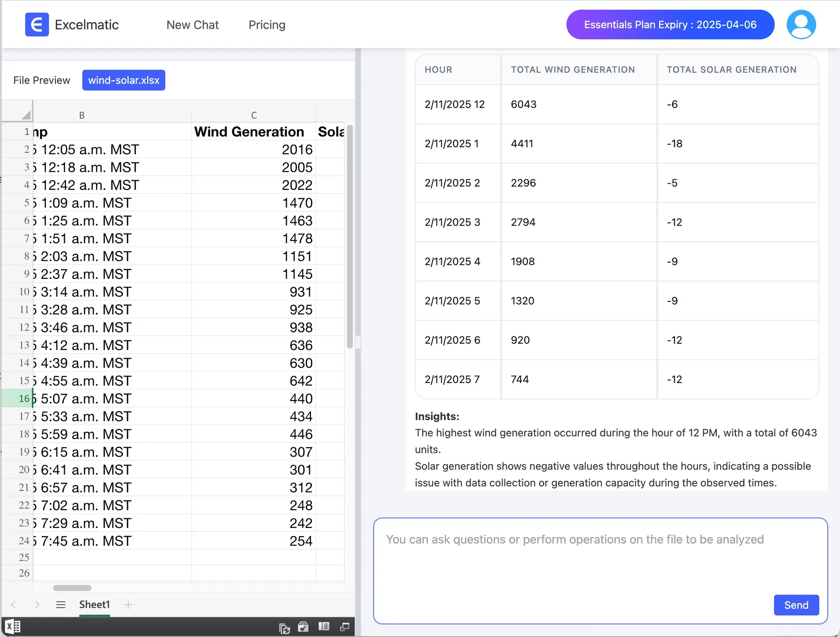Viewport: 840px width, 637px height.
Task: Select column C header
Action: [x=254, y=114]
